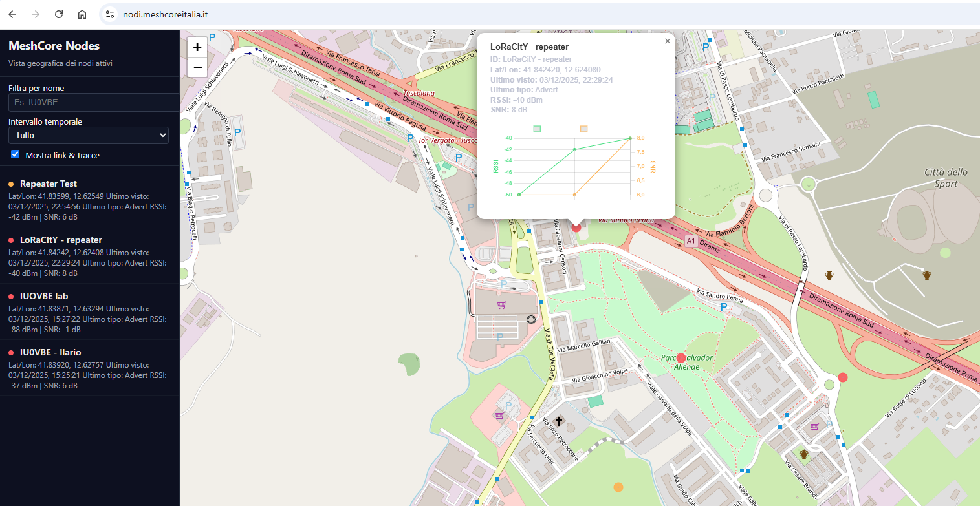
Task: Close the LoRaCitY repeater popup
Action: [x=668, y=41]
